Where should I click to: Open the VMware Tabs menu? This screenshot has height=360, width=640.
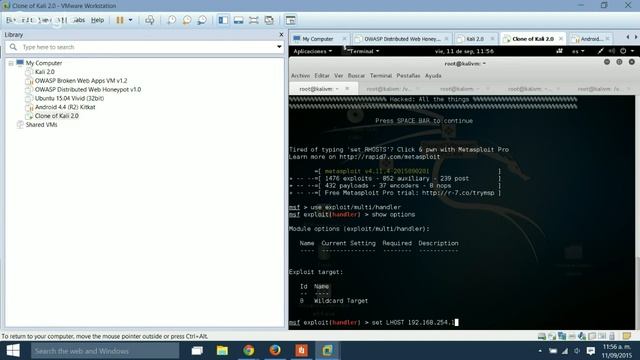[x=78, y=20]
